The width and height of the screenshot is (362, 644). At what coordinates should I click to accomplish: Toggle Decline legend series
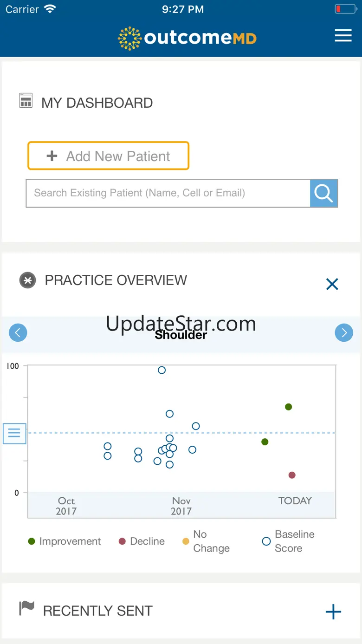point(142,541)
